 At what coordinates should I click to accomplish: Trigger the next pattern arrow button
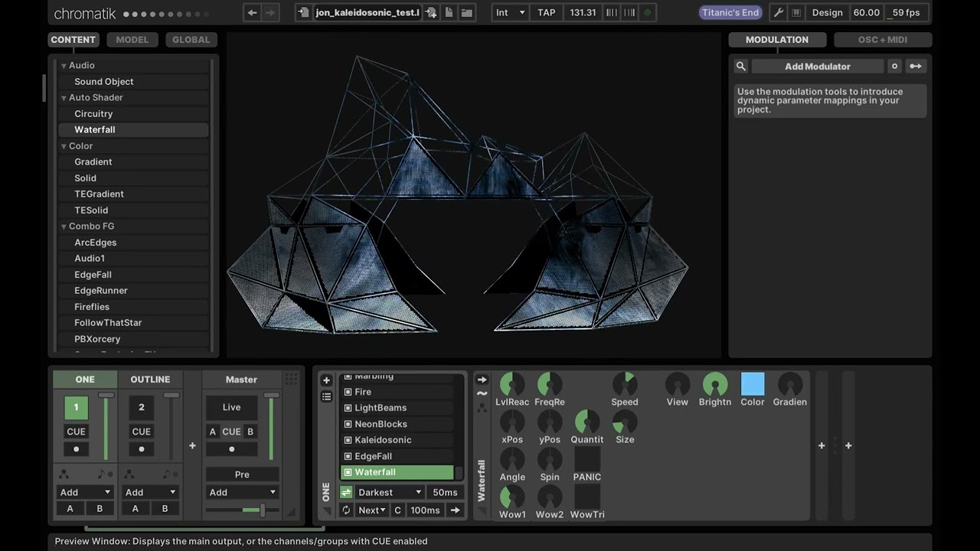(x=456, y=510)
